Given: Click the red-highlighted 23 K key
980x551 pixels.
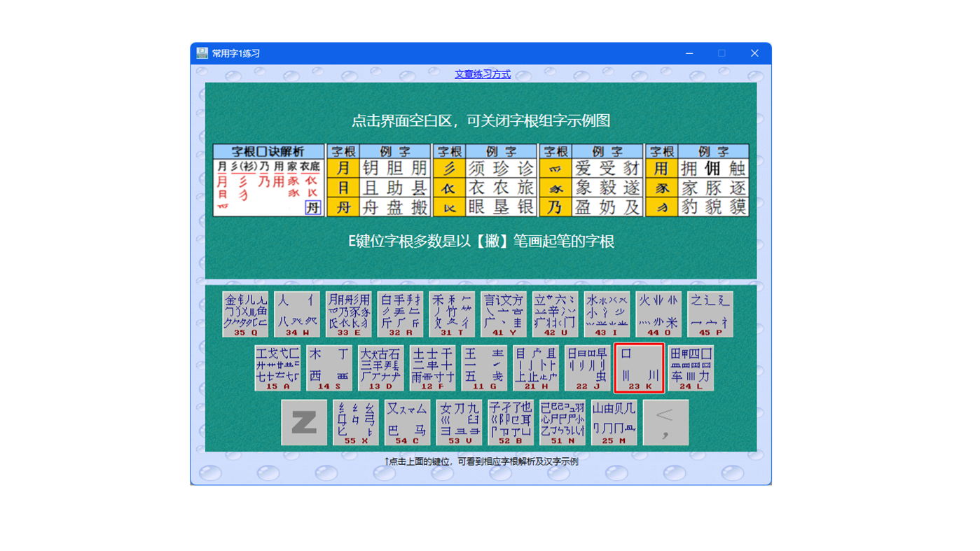Looking at the screenshot, I should (639, 368).
